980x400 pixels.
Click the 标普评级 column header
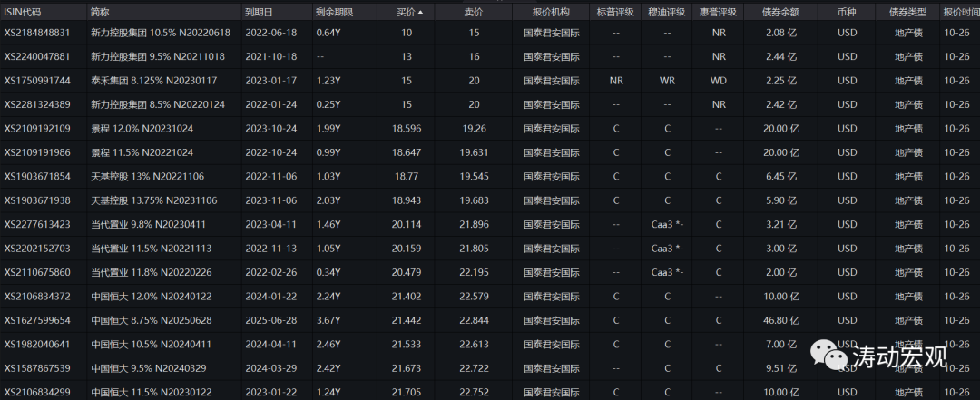click(616, 13)
